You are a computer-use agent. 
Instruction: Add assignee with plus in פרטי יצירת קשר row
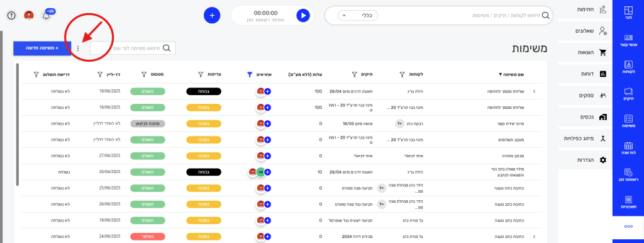[x=267, y=123]
